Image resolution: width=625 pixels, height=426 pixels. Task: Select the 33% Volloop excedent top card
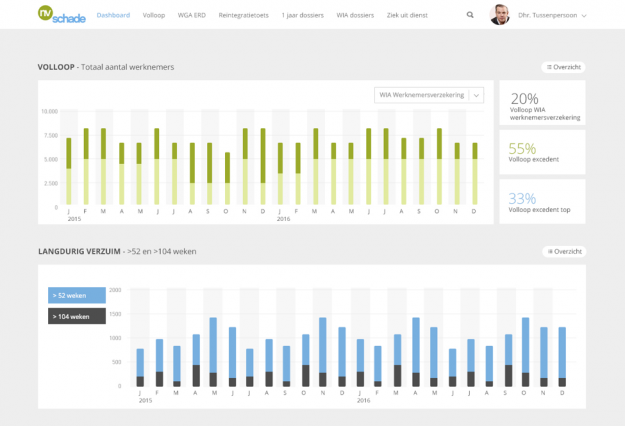(542, 203)
